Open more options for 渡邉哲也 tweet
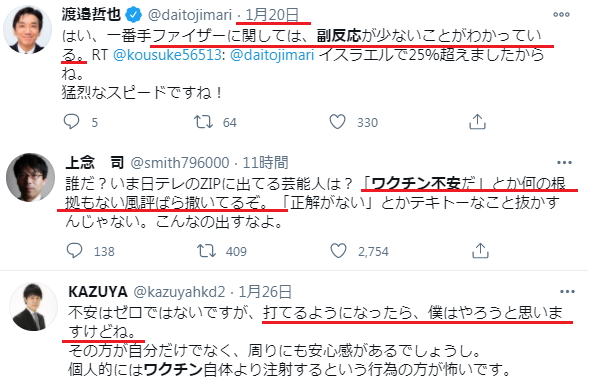Screen dimensions: 601x387 [x=561, y=15]
